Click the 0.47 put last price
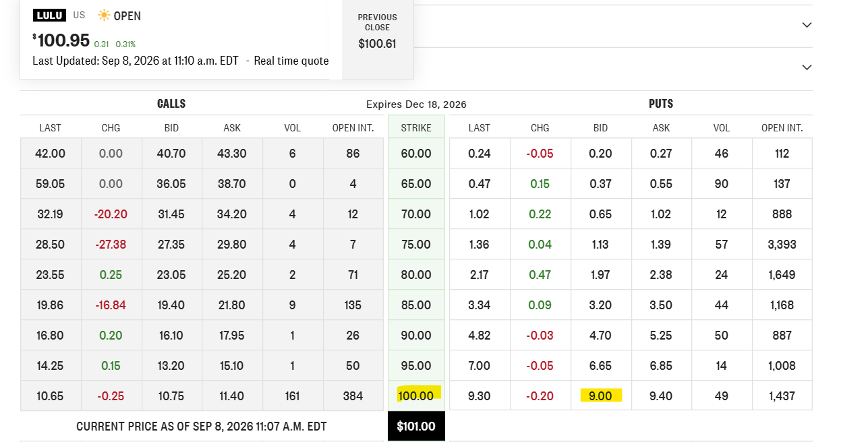 coord(479,184)
